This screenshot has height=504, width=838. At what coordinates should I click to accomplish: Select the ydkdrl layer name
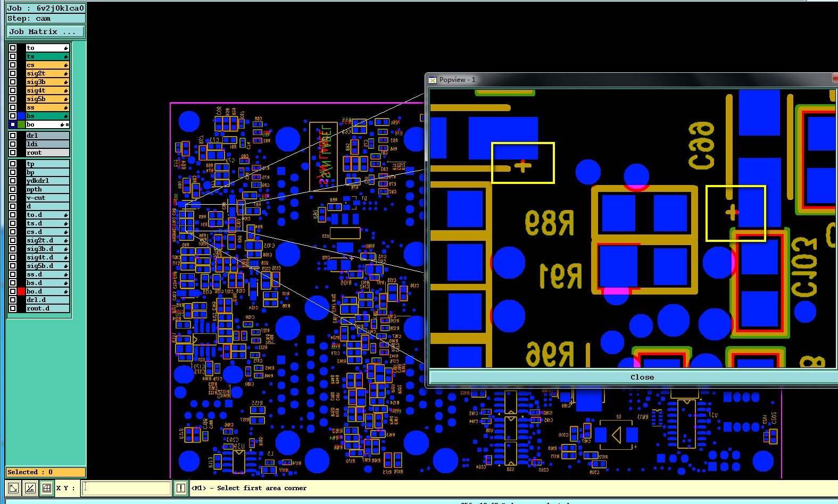[47, 181]
